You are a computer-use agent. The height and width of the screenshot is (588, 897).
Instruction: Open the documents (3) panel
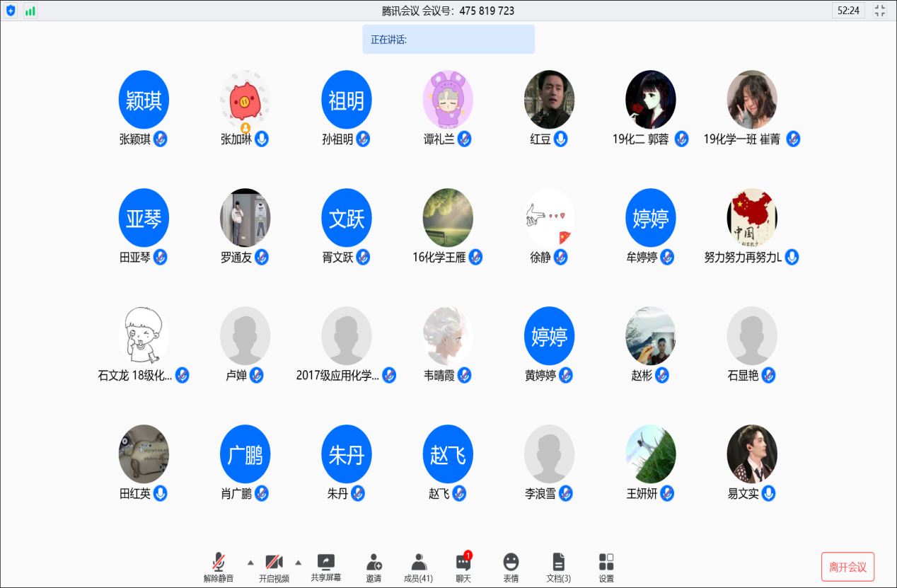(559, 568)
